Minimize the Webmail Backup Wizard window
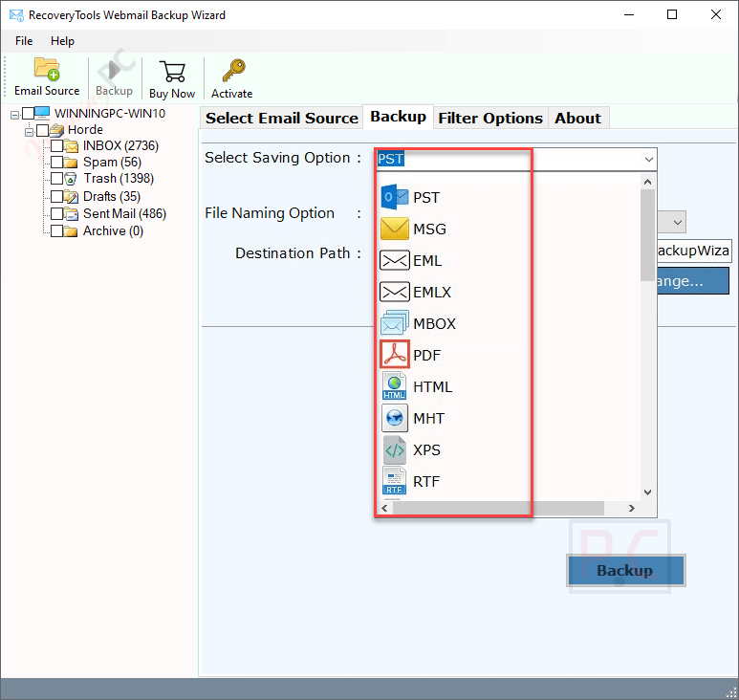Viewport: 739px width, 700px height. 629,14
